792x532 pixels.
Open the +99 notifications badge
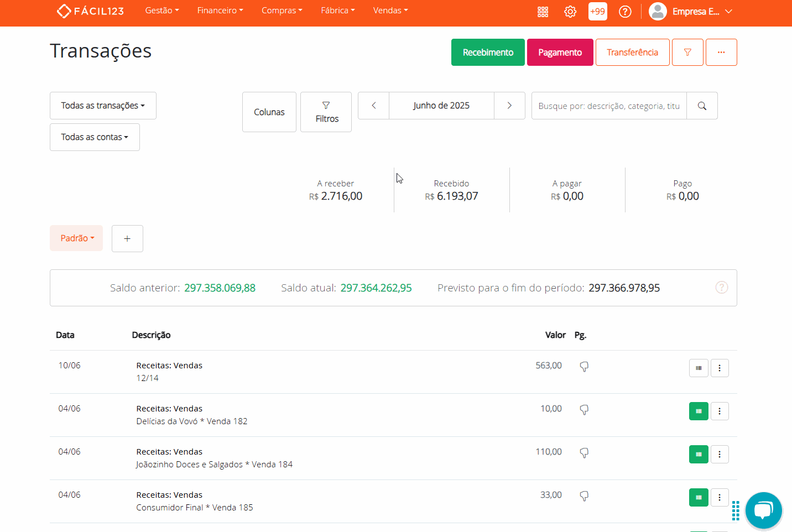[x=597, y=11]
